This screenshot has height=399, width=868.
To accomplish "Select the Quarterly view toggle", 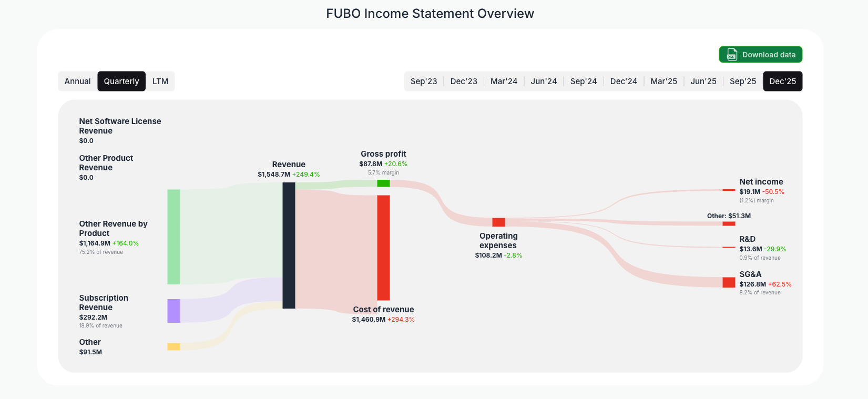I will [x=121, y=81].
